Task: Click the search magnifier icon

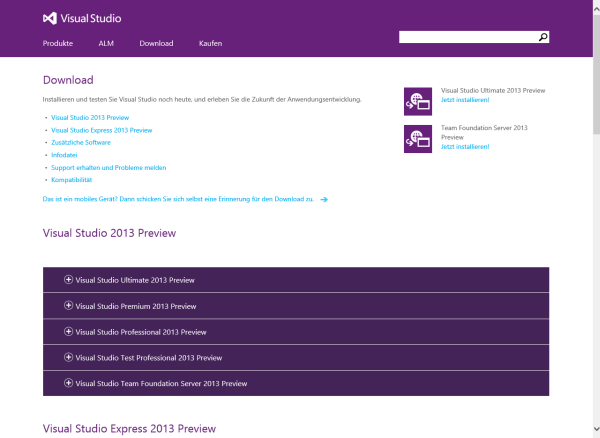Action: (543, 37)
